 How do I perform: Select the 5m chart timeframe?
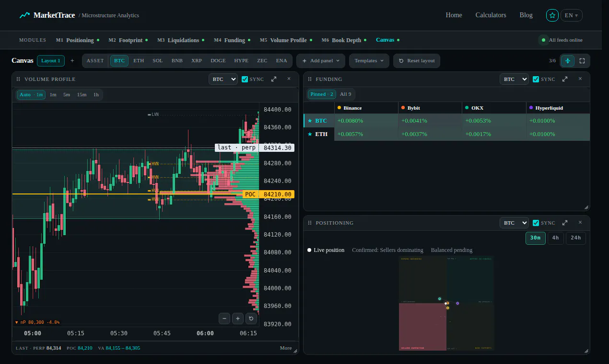click(x=67, y=95)
